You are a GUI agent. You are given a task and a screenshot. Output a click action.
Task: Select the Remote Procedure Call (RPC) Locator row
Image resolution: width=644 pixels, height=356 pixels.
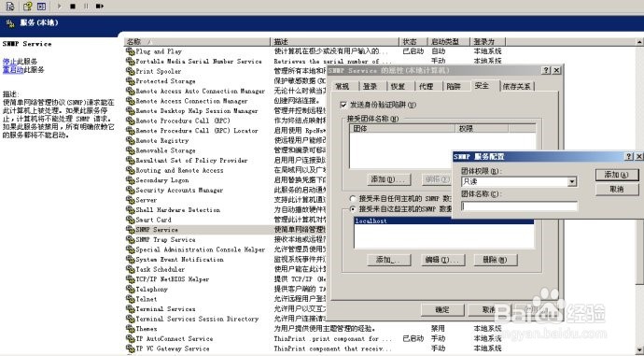[x=197, y=131]
